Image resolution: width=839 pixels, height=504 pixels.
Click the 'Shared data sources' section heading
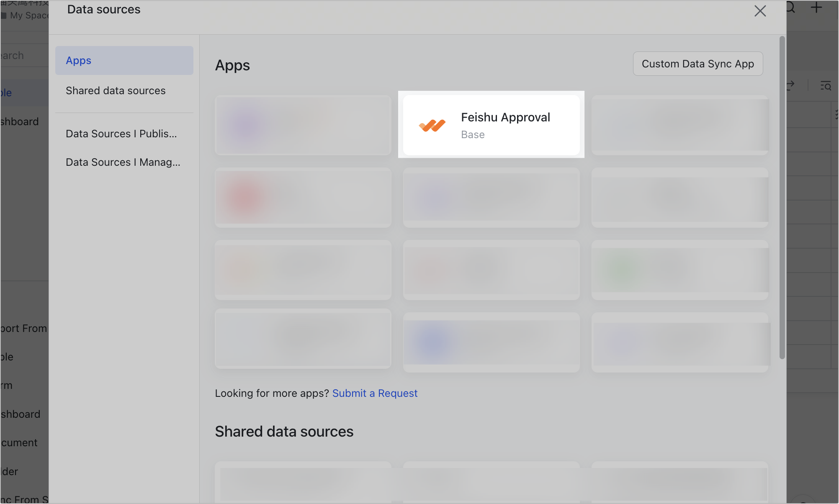284,432
